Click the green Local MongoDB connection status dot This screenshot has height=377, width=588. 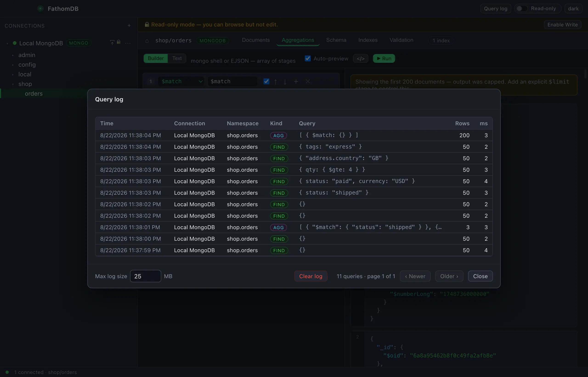pos(15,43)
